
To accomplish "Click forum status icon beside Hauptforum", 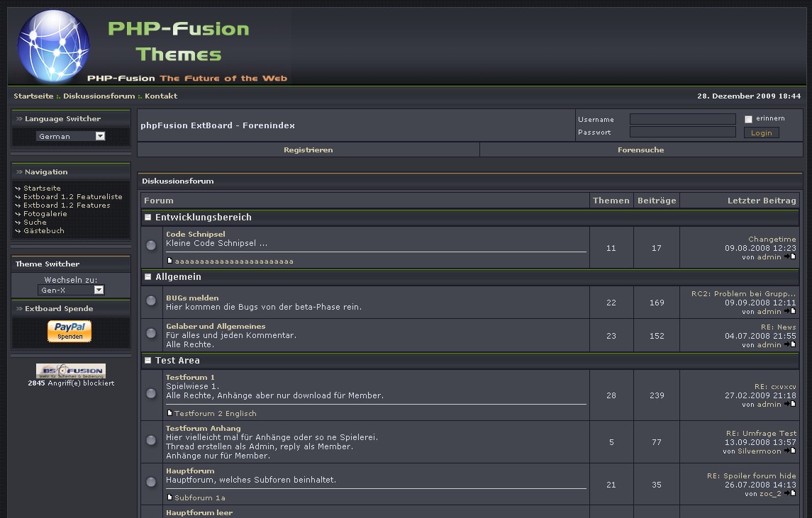I will (x=151, y=482).
